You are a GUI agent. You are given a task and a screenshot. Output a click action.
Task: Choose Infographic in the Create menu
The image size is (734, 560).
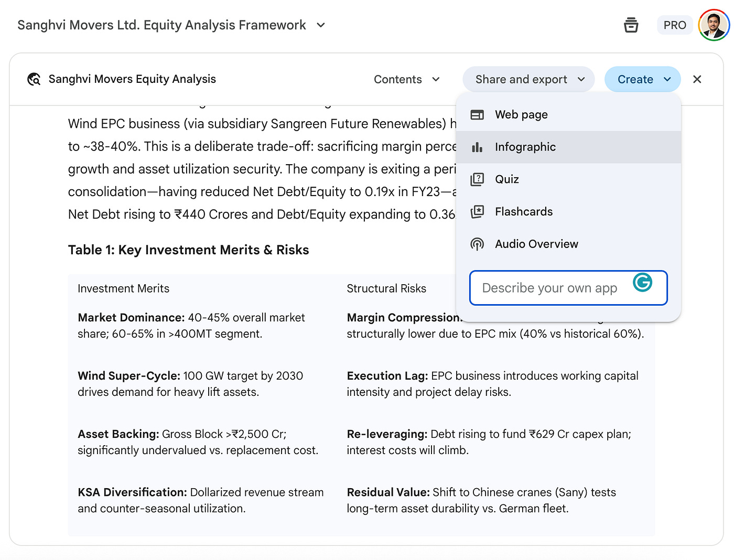tap(568, 147)
